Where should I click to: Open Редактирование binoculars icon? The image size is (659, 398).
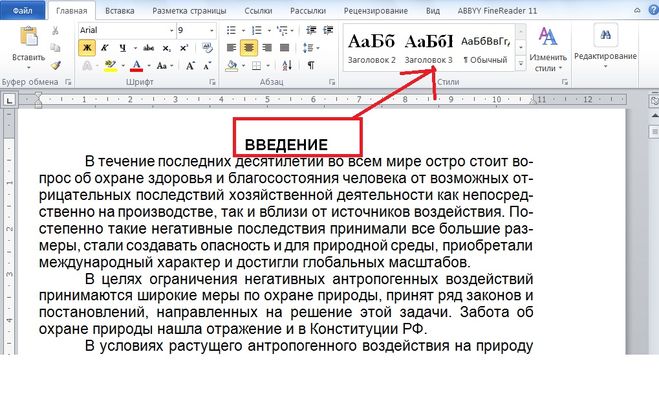pos(606,35)
